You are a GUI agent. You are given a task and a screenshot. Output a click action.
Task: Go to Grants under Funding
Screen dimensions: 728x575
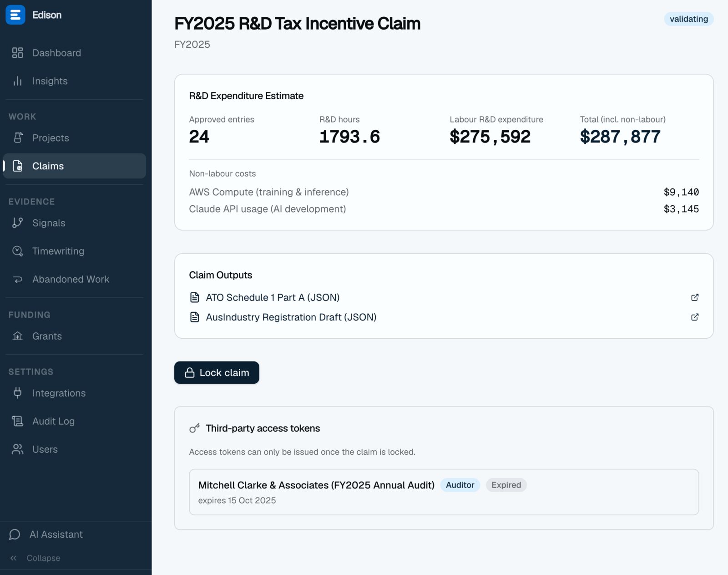[75, 336]
